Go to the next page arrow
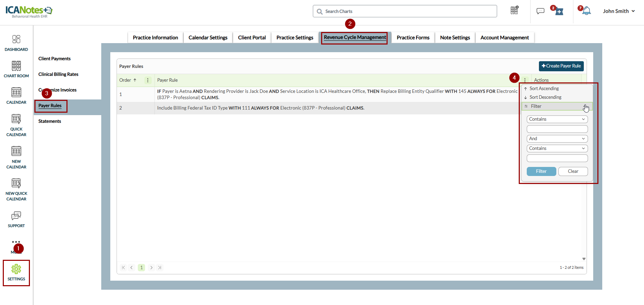Screen dimensions: 644x305 tap(151, 267)
